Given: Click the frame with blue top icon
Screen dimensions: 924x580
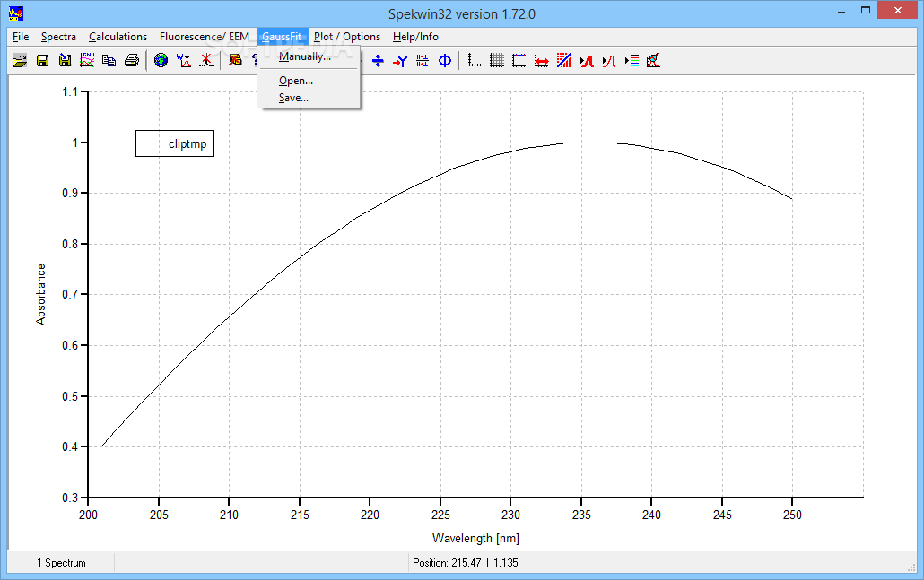Looking at the screenshot, I should coord(519,60).
